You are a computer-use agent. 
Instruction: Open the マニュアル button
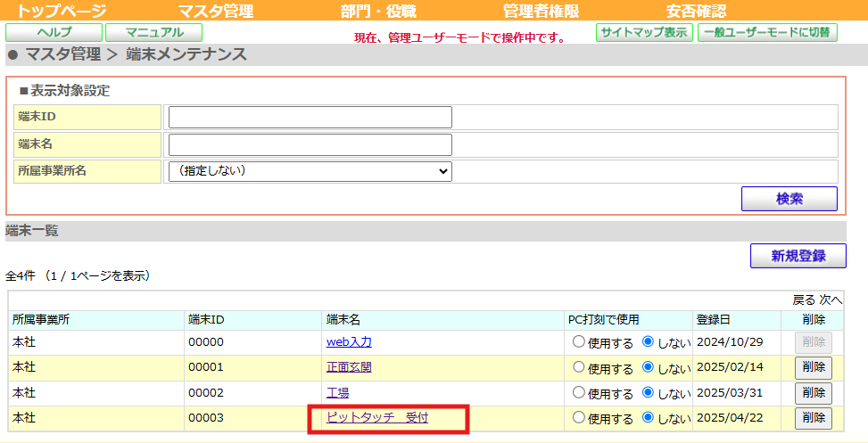tap(153, 33)
